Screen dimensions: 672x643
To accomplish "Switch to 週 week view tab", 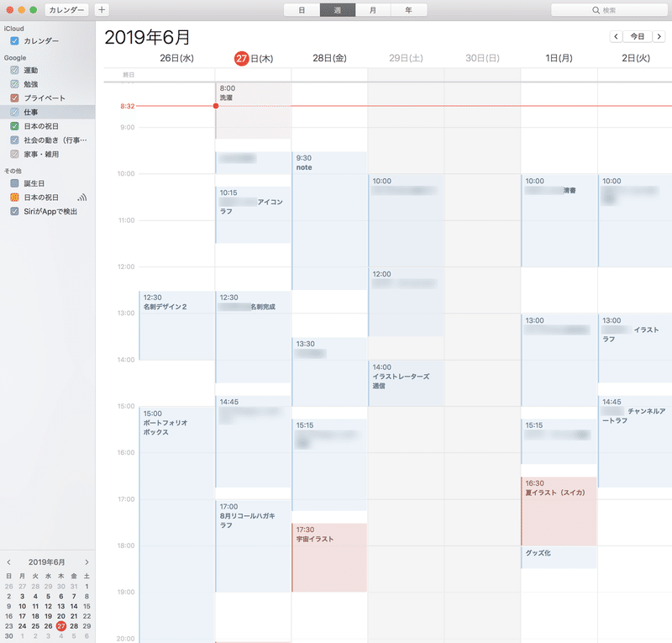I will coord(338,10).
